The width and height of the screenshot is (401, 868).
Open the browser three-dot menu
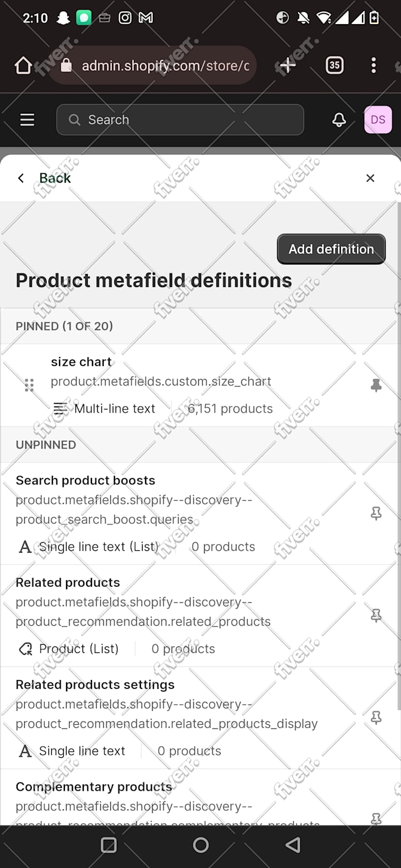point(373,65)
